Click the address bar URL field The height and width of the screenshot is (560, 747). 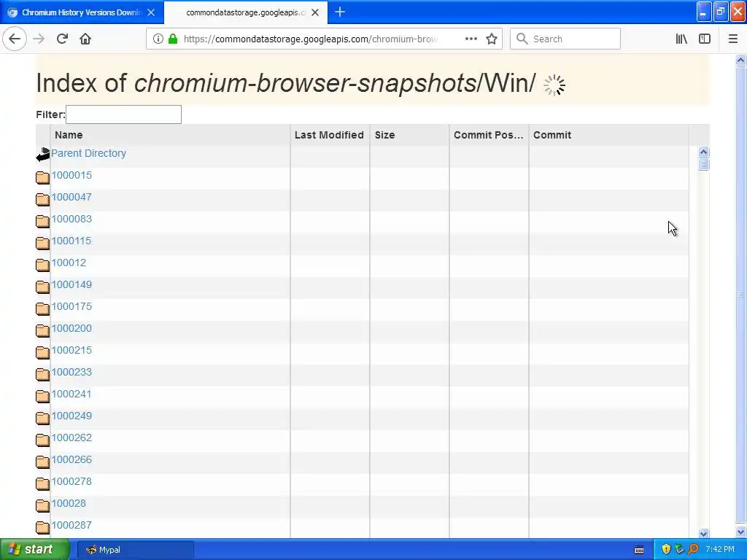(x=311, y=39)
